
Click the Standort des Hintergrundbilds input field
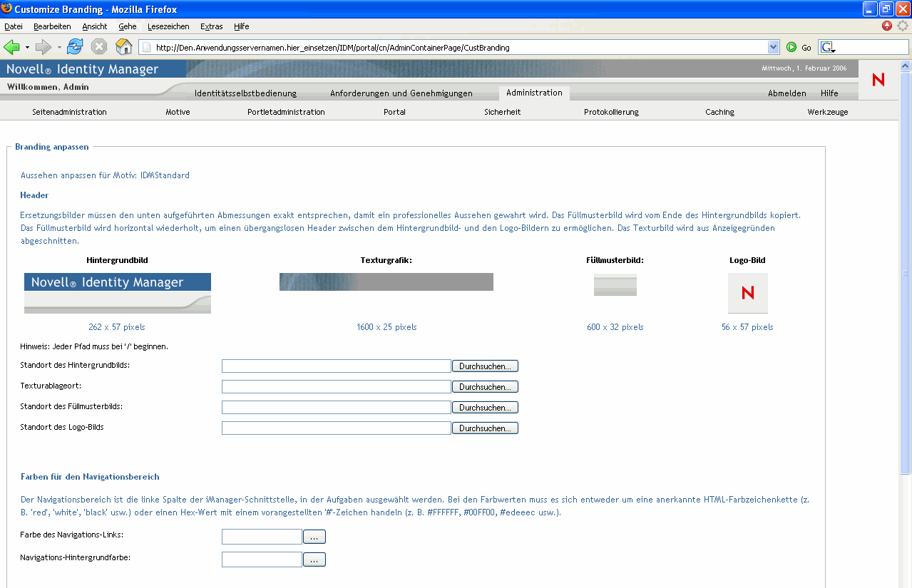(337, 366)
